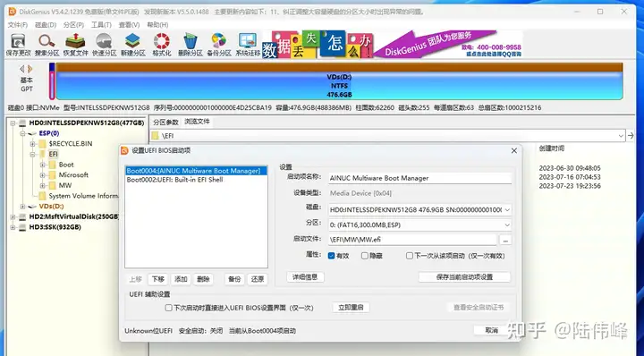Click the path go arrow beside \EFI

[x=631, y=135]
